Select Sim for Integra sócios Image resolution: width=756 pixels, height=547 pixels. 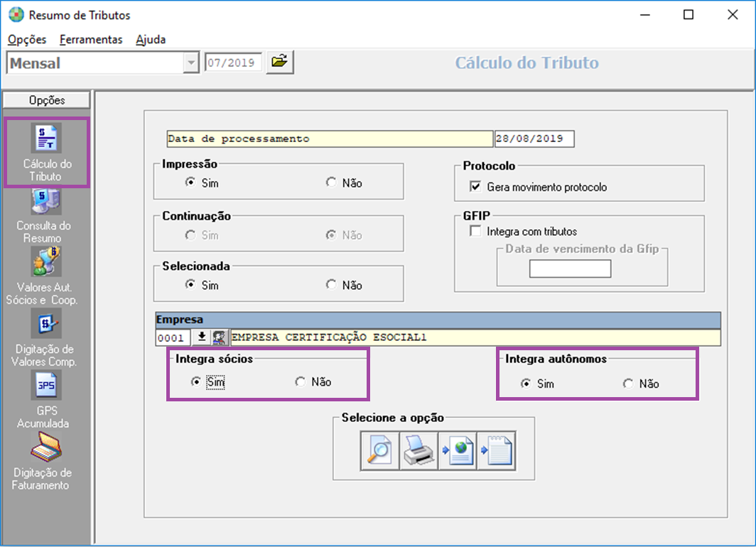pyautogui.click(x=196, y=381)
